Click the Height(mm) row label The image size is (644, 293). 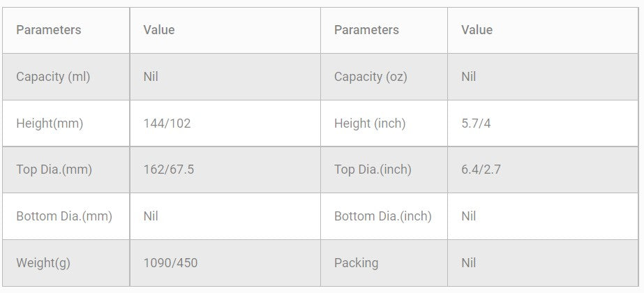pyautogui.click(x=50, y=123)
